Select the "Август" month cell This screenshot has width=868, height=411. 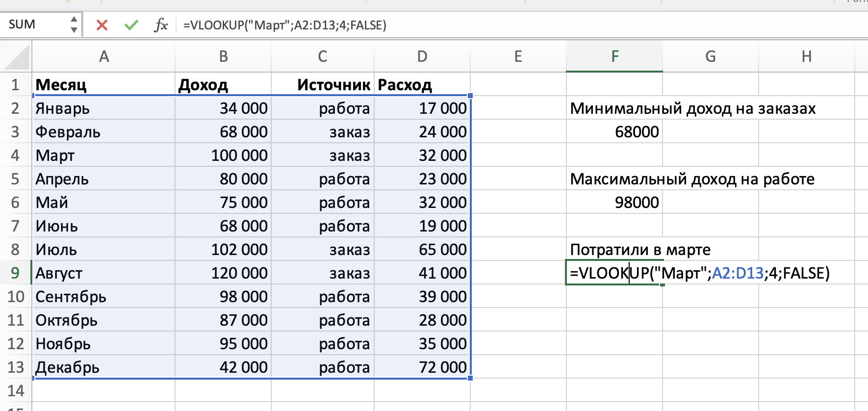coord(103,273)
